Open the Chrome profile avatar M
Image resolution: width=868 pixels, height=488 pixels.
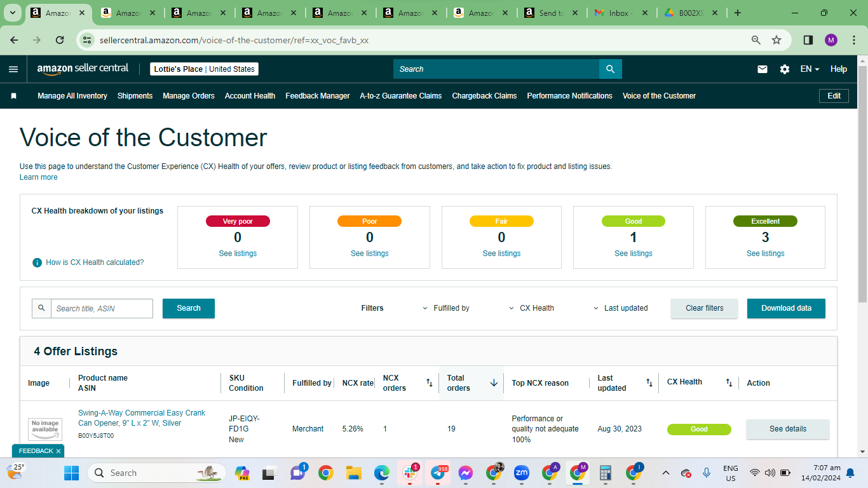coord(831,40)
